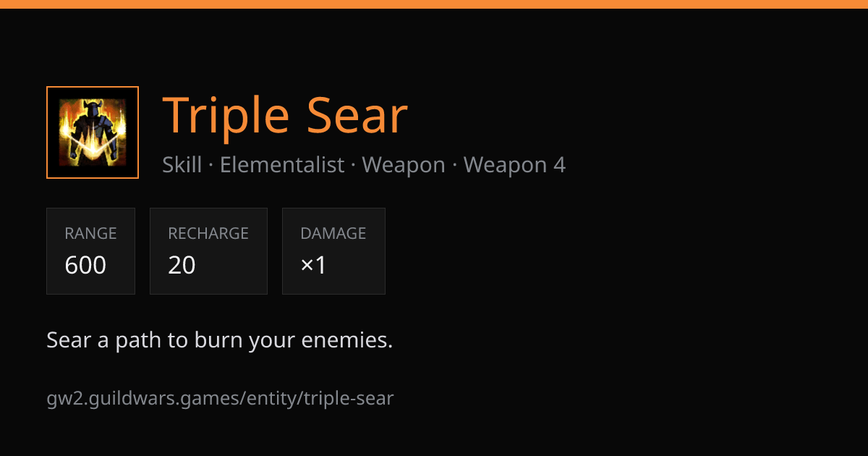Viewport: 868px width, 456px height.
Task: Click the RANGE stat label
Action: click(x=90, y=234)
